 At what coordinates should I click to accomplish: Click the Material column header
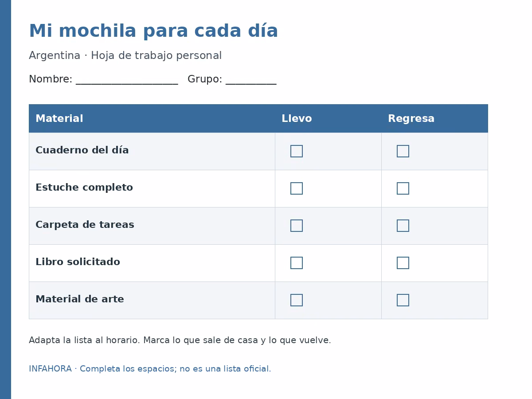pos(59,119)
